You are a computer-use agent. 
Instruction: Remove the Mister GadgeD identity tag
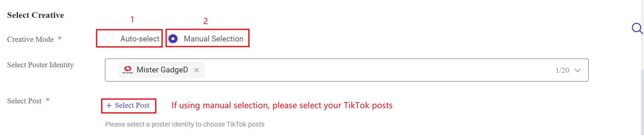point(196,70)
